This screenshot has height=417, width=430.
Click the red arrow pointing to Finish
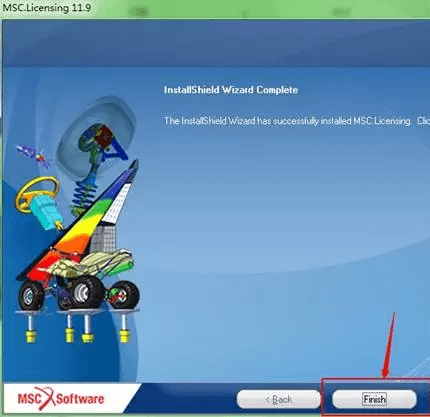pyautogui.click(x=389, y=346)
